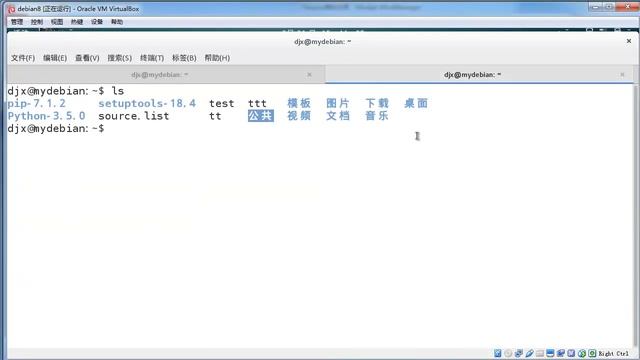Click the optical disc indicator in the VirtualBox status bar

point(508,353)
